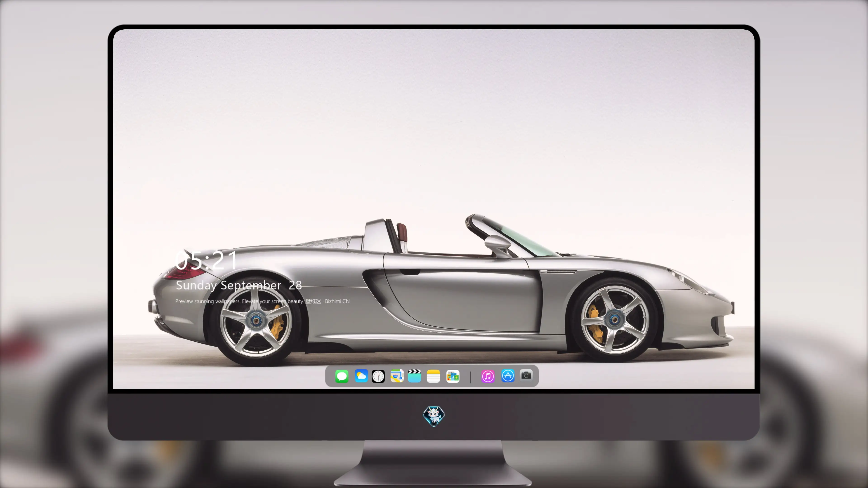Open the blue App Store icon
The image size is (868, 488).
[x=508, y=376]
